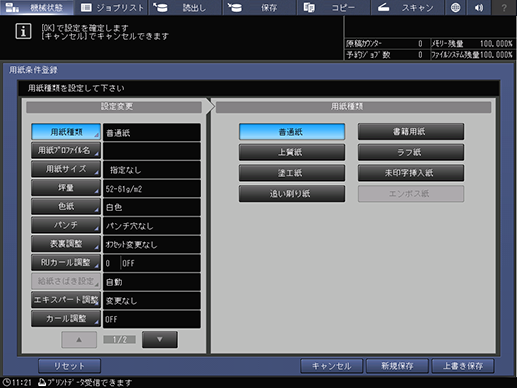Open the 用紙プロファイル名 setting
517x388 pixels.
66,150
